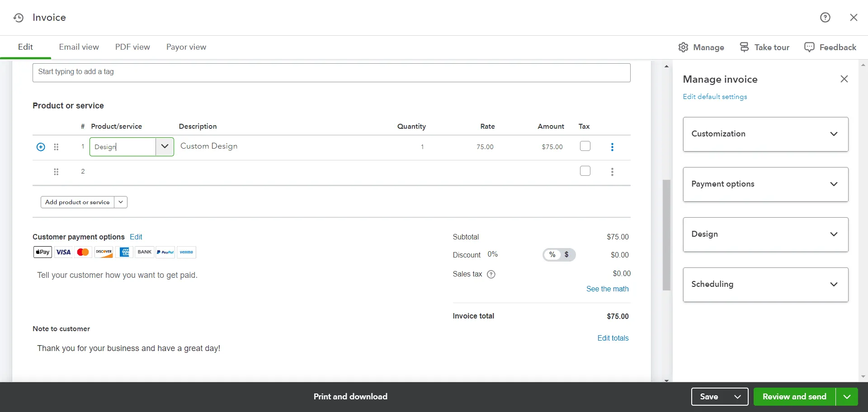Expand the Payment options section

[x=834, y=184]
